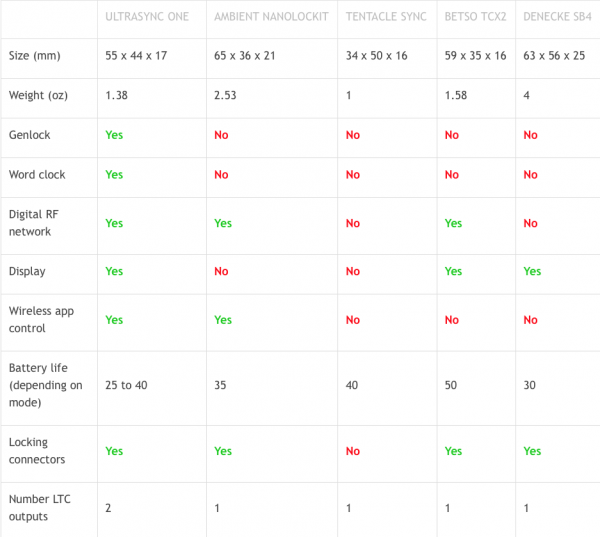Select the Locking connectors row label
600x537 pixels.
[37, 451]
